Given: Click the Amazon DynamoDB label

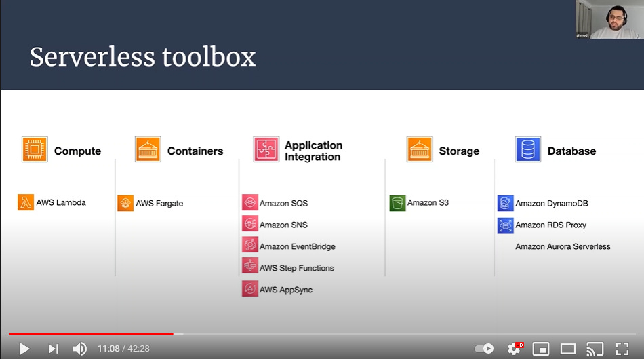Looking at the screenshot, I should [552, 204].
